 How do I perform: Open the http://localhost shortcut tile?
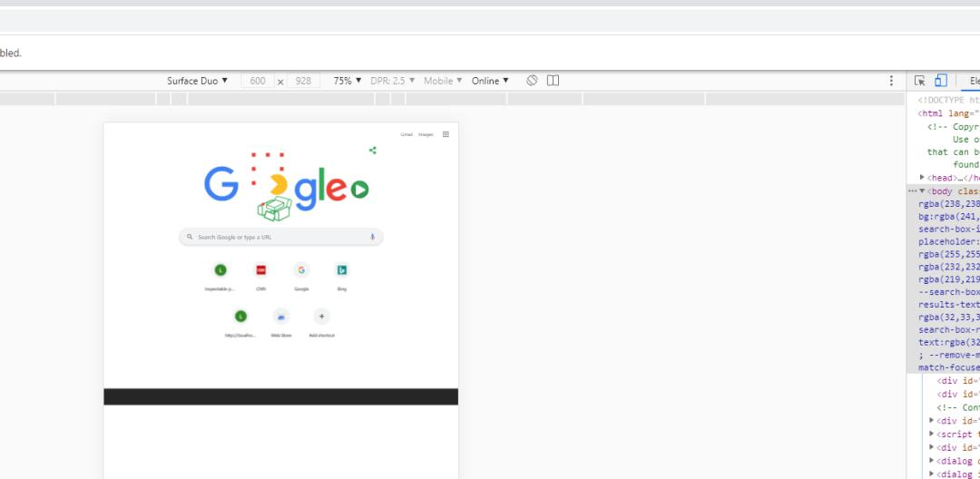coord(240,322)
